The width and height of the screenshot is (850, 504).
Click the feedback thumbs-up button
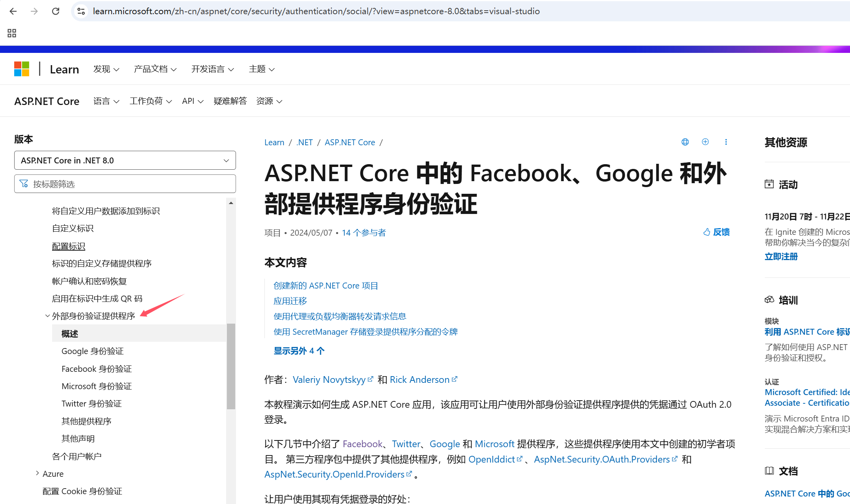coord(716,232)
